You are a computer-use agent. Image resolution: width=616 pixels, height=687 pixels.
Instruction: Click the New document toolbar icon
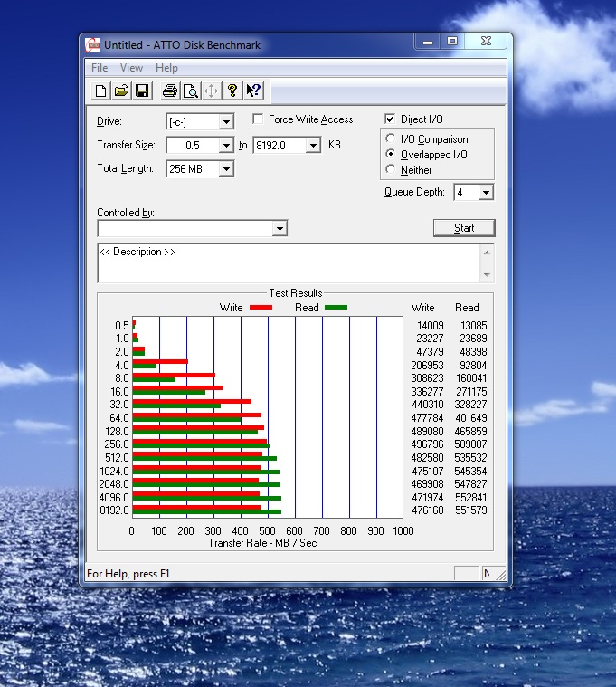(100, 91)
